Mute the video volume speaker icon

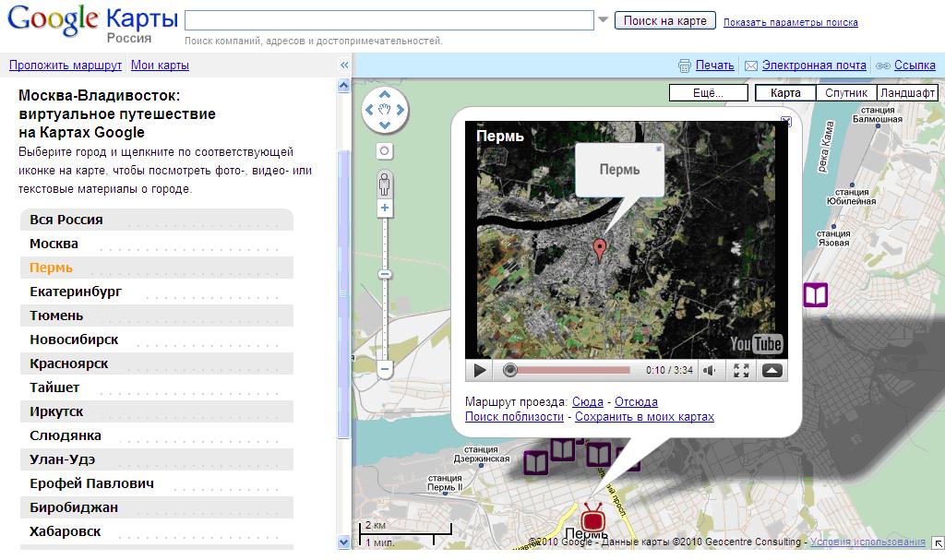(x=709, y=371)
